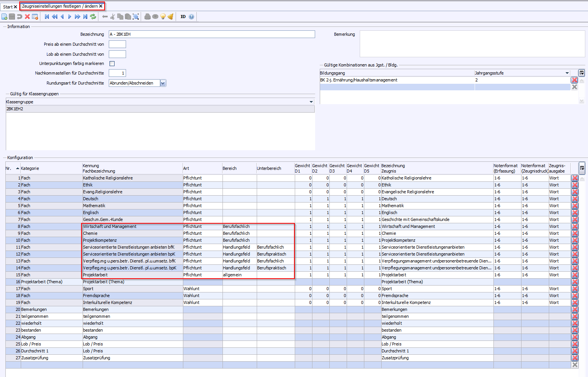Open the Rundungsart für Durchschnitte dropdown
588x377 pixels.
click(163, 83)
